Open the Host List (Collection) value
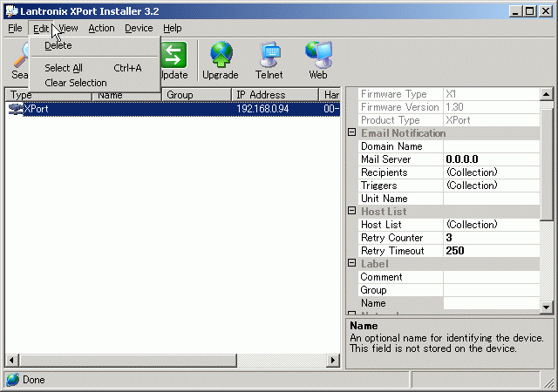 [x=492, y=225]
